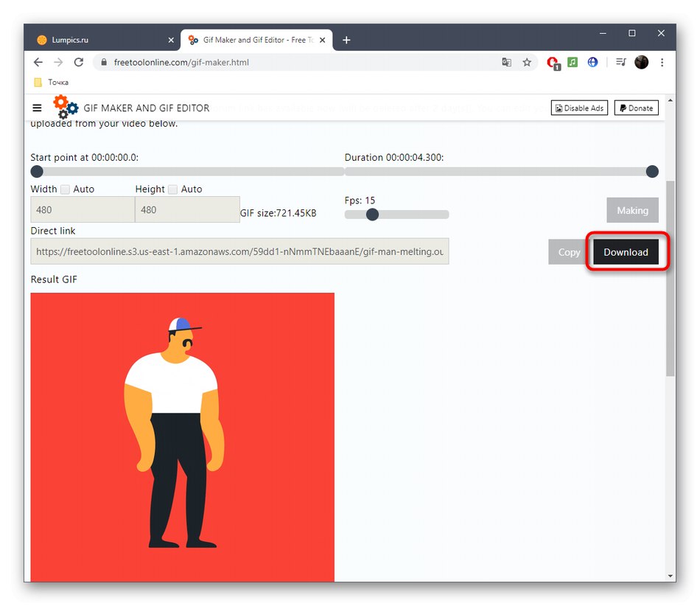Select the Gif Maker and Gif Editor tab
700x606 pixels.
(251, 39)
